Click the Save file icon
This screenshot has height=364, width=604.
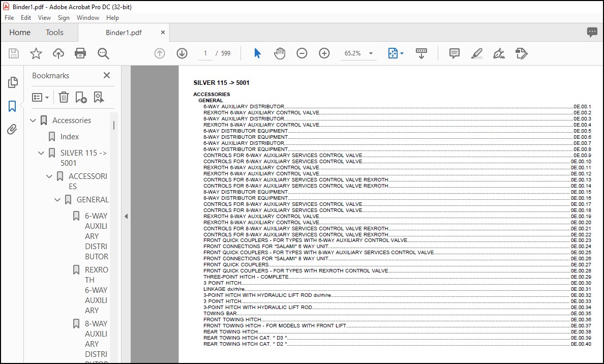[14, 53]
